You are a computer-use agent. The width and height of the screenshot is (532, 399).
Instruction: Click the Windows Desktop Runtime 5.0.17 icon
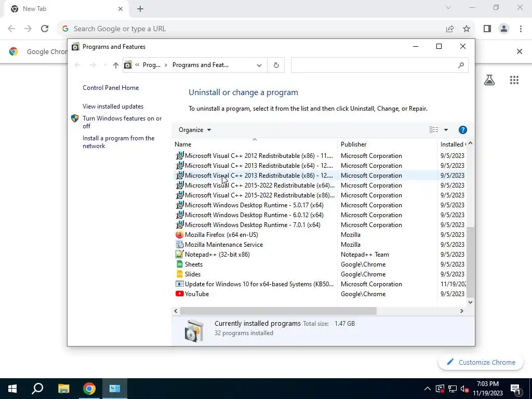(179, 205)
